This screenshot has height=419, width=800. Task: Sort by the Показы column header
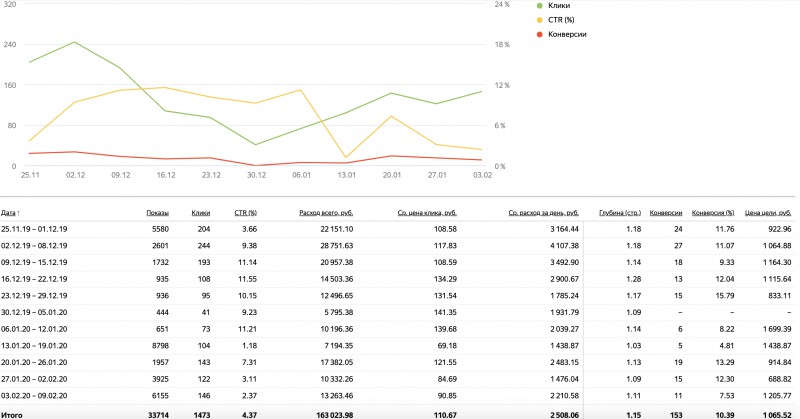(x=157, y=213)
